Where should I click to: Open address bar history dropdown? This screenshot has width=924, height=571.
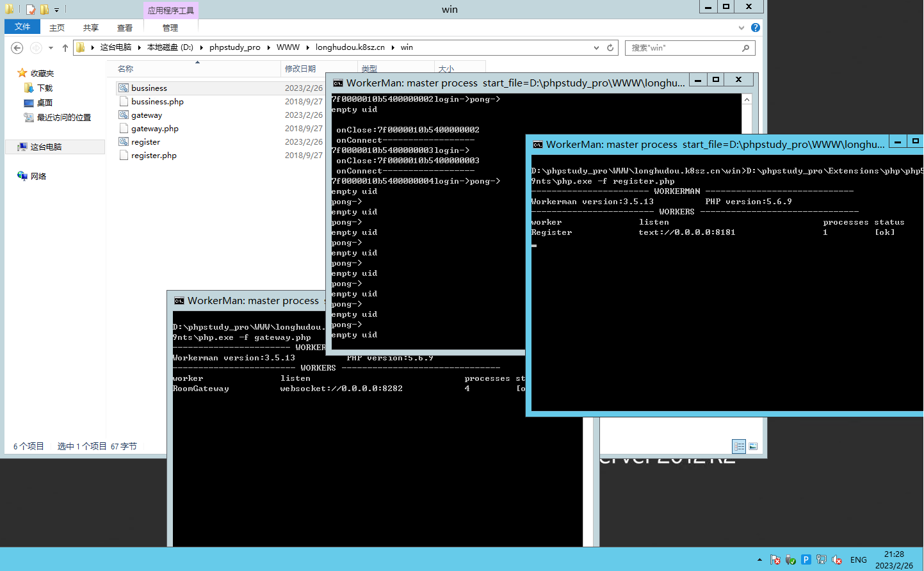pyautogui.click(x=596, y=48)
